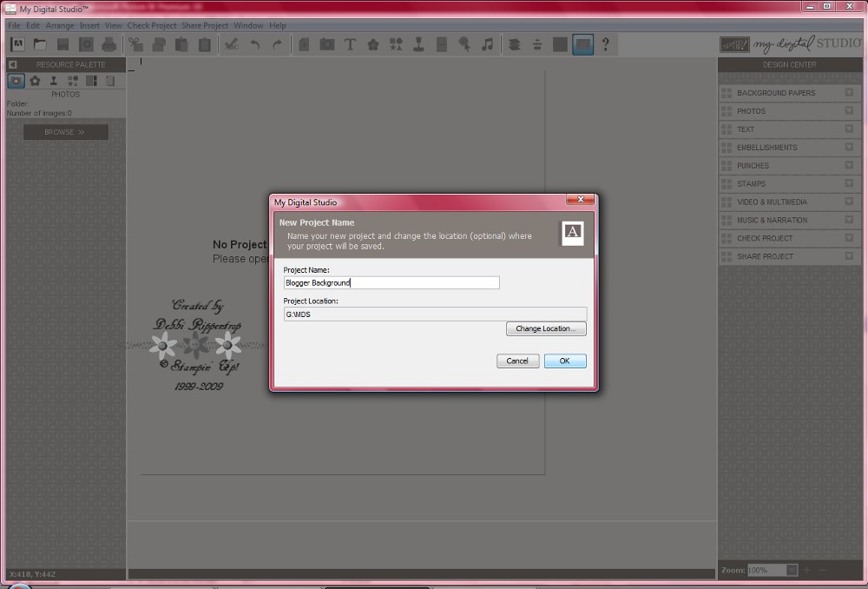Open the Check Project menu
The image size is (868, 589).
pos(152,25)
